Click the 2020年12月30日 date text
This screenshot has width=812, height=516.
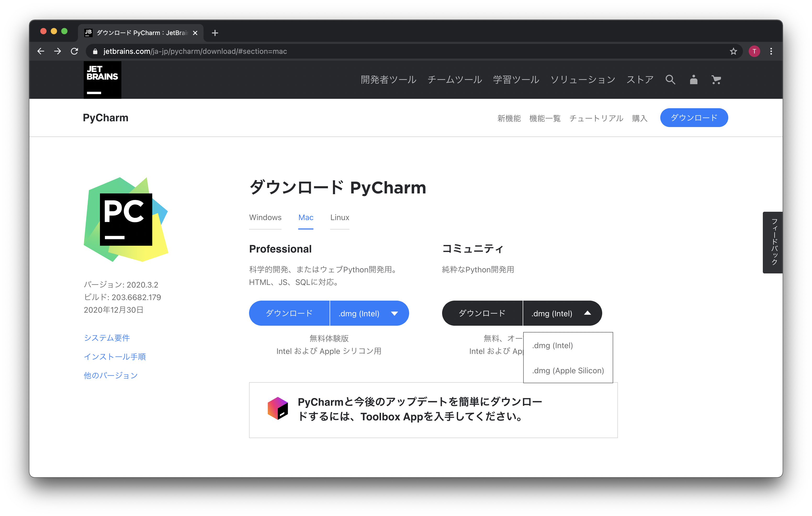click(114, 310)
